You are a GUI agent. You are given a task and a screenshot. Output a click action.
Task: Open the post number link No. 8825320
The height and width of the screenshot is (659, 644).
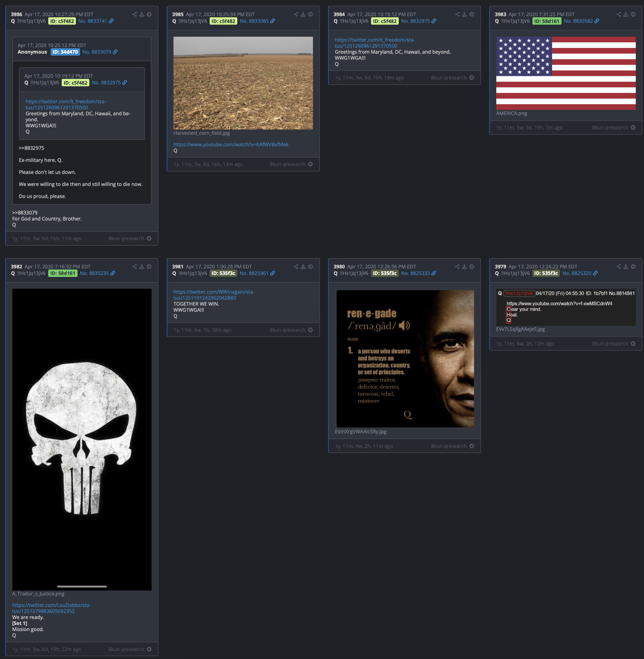577,273
